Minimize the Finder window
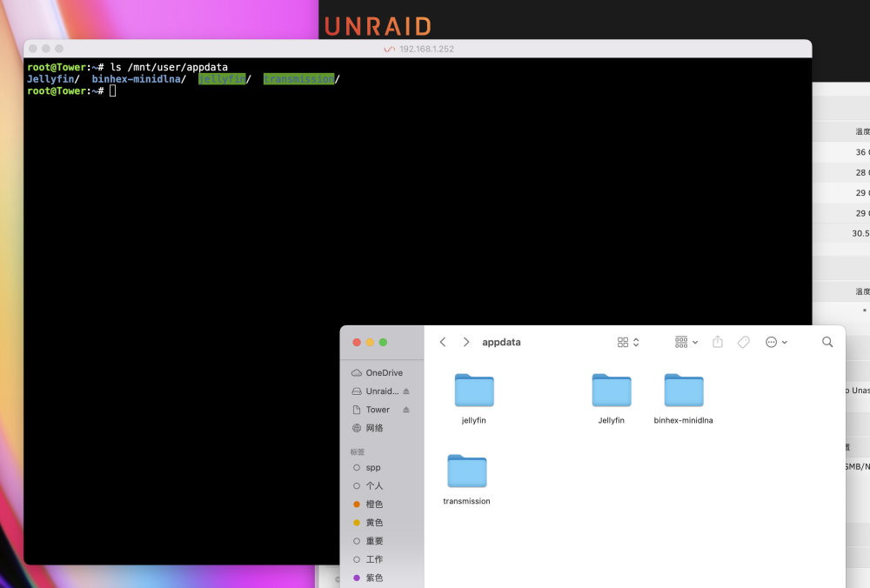The image size is (870, 588). 370,342
